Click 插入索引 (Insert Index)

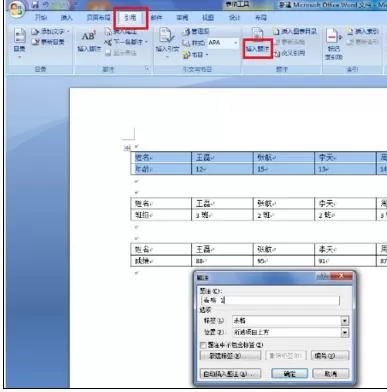(x=362, y=31)
